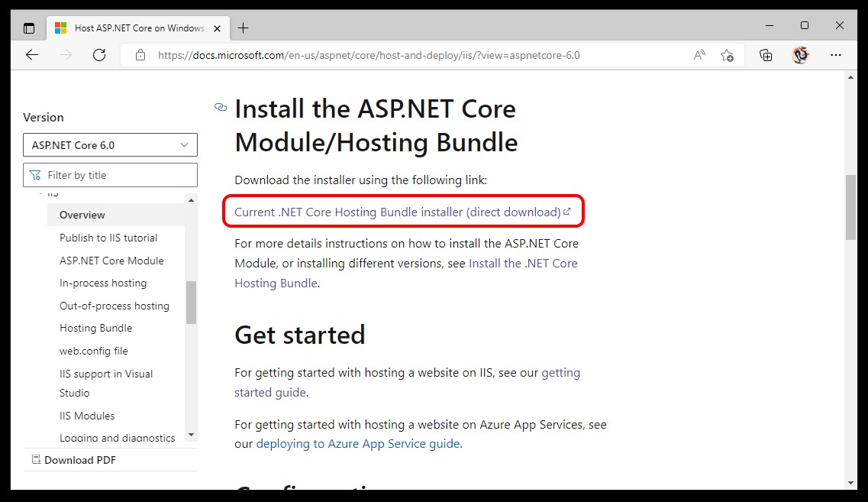Open the browser Settings and more menu
The height and width of the screenshot is (502, 868).
tap(836, 55)
